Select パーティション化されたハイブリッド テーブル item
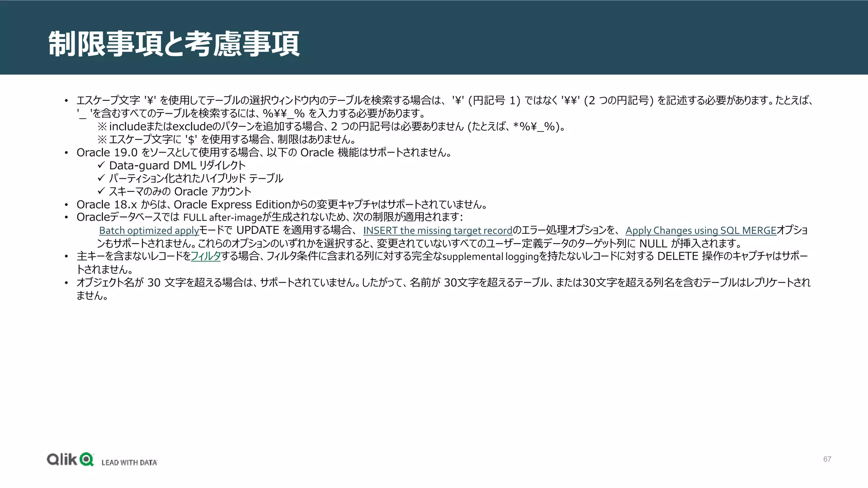 click(x=196, y=178)
